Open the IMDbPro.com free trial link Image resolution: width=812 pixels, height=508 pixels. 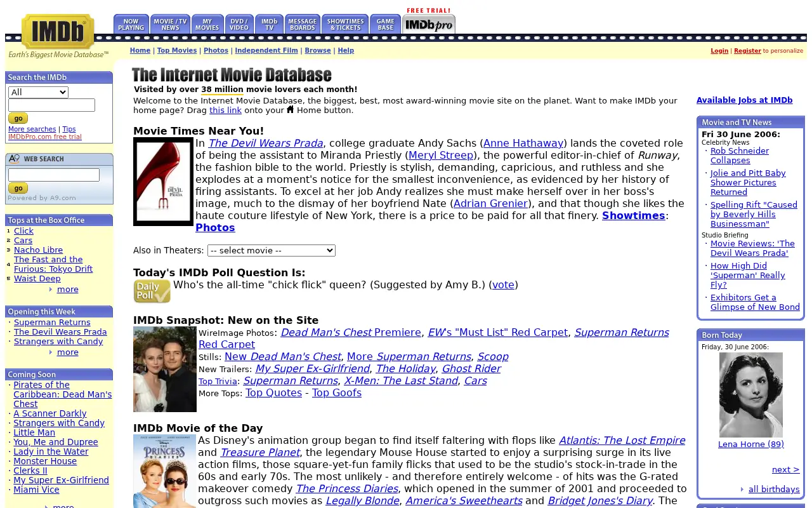tap(45, 137)
